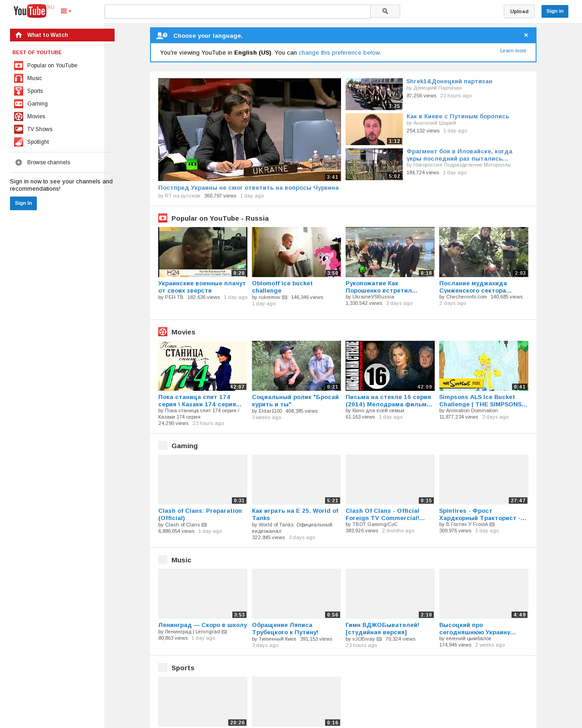Play the featured Ukraine UN video thumbnail
This screenshot has width=582, height=728.
250,130
